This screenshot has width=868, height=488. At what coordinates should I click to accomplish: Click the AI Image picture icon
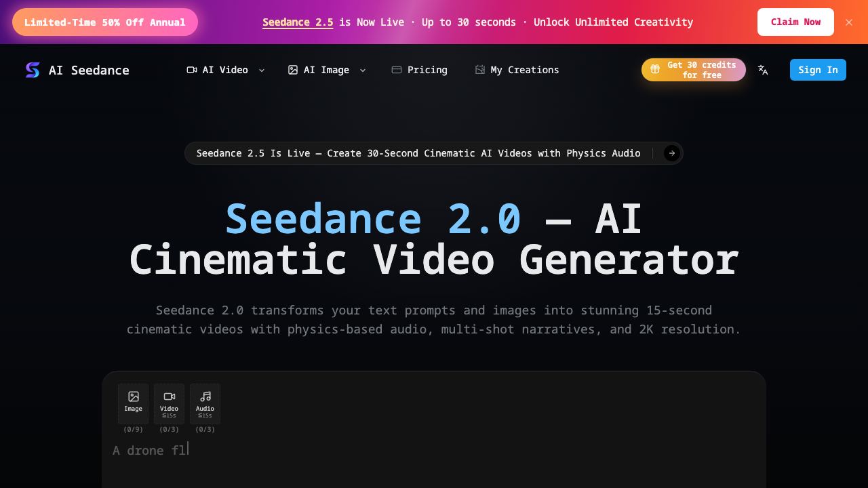293,70
